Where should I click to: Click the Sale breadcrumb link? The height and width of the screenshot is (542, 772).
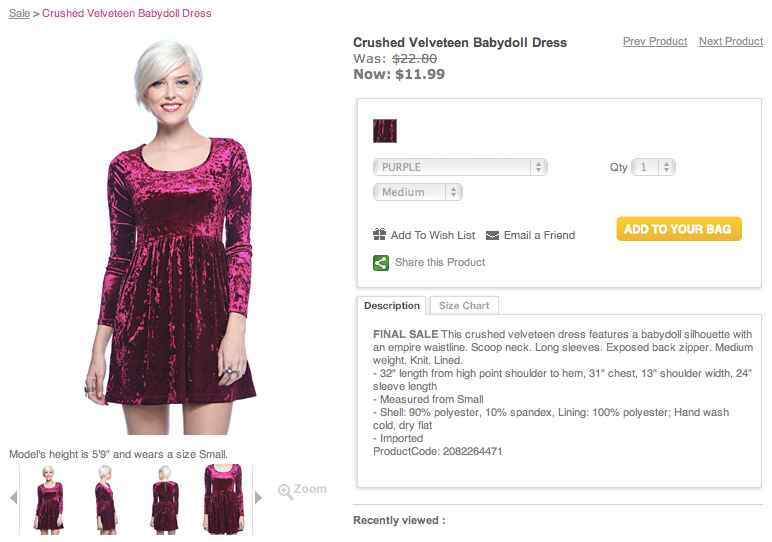coord(19,13)
